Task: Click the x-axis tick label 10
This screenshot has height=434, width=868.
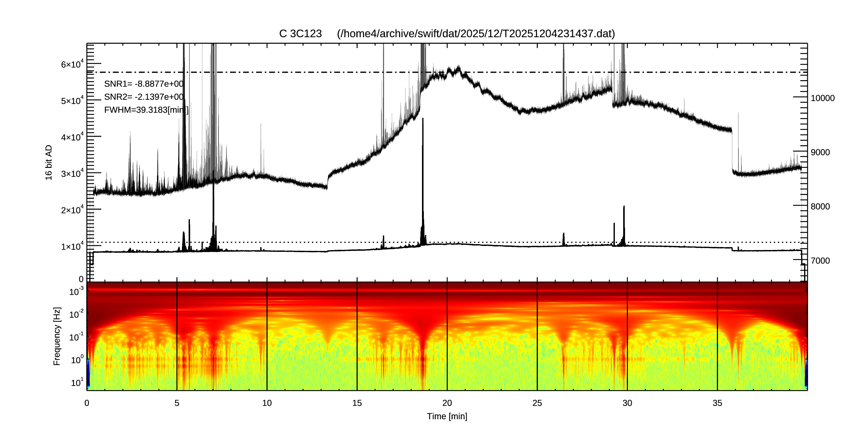Action: click(267, 403)
